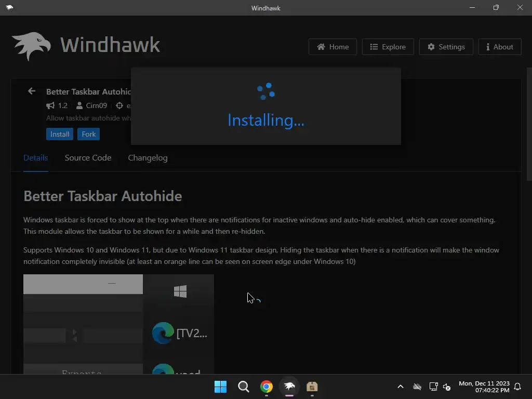Viewport: 532px width, 399px height.
Task: Switch to the Changelog tab
Action: pyautogui.click(x=148, y=158)
